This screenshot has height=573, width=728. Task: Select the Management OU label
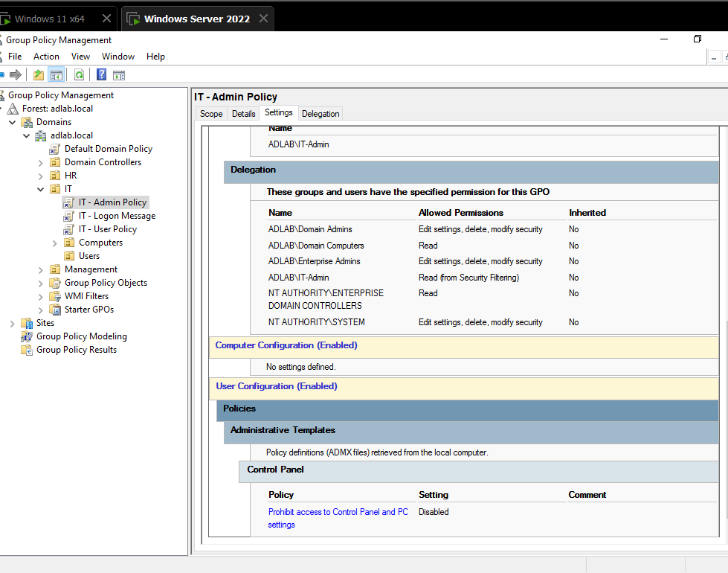pyautogui.click(x=91, y=269)
